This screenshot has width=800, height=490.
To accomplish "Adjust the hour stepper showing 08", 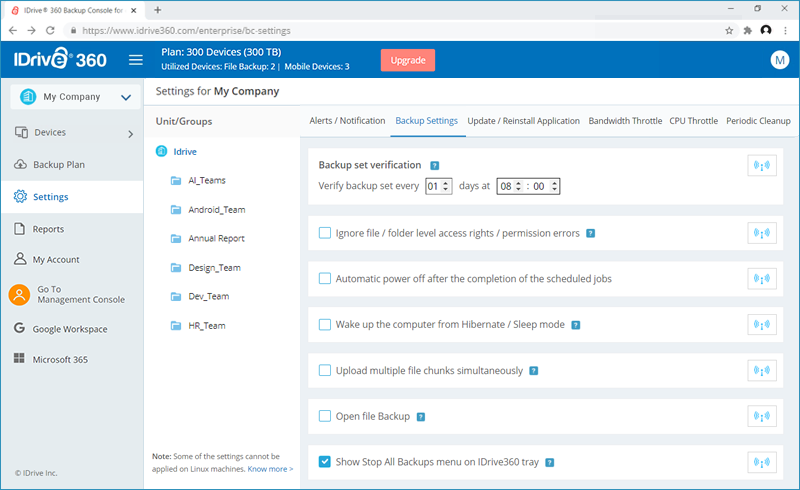I will pos(518,186).
